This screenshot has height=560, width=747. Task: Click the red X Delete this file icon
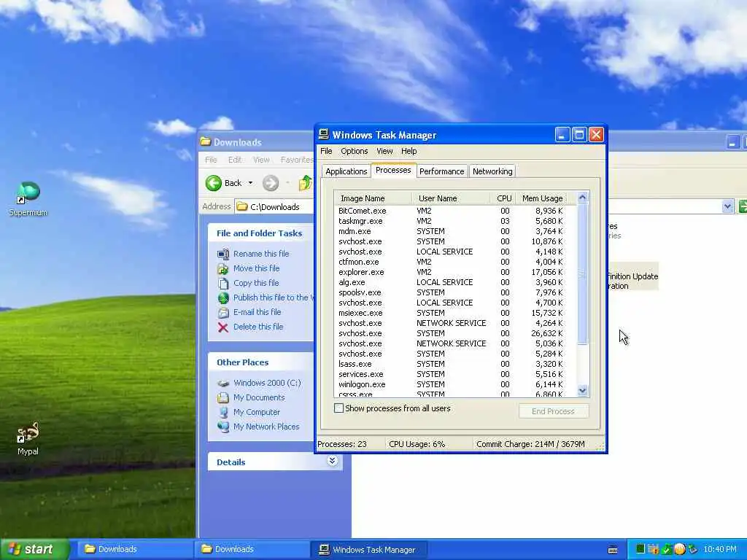click(x=223, y=327)
